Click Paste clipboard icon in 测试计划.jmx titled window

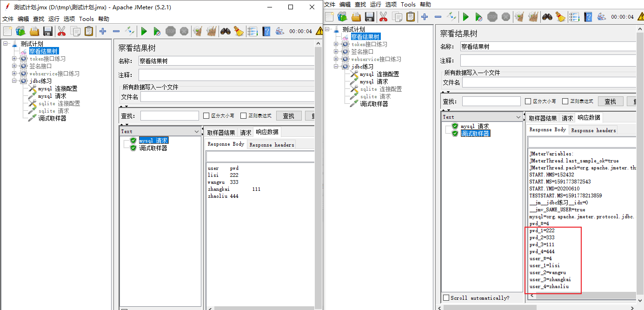[x=89, y=31]
